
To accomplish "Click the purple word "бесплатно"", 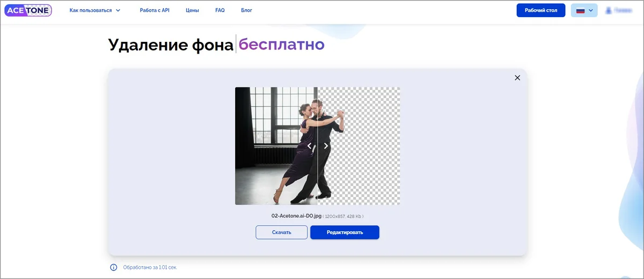I will coord(282,45).
